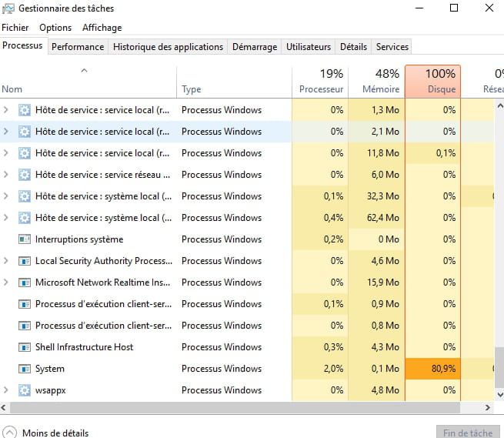
Task: Click the Moins de détails arrow icon
Action: (9, 433)
